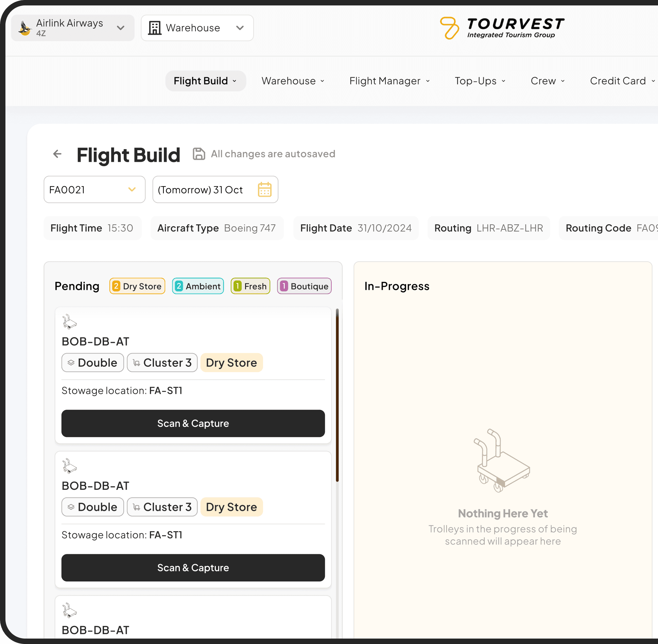Toggle the Boutique filter chip

(304, 286)
